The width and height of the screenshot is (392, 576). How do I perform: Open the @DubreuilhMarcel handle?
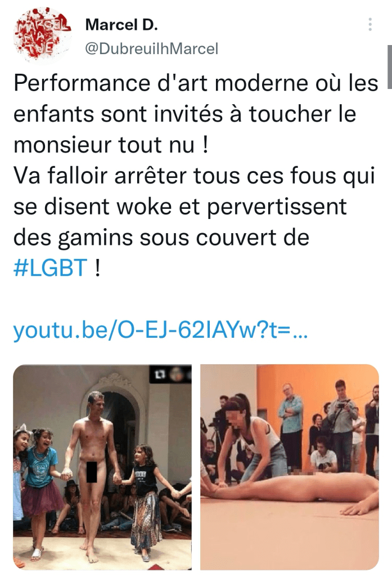click(x=152, y=48)
